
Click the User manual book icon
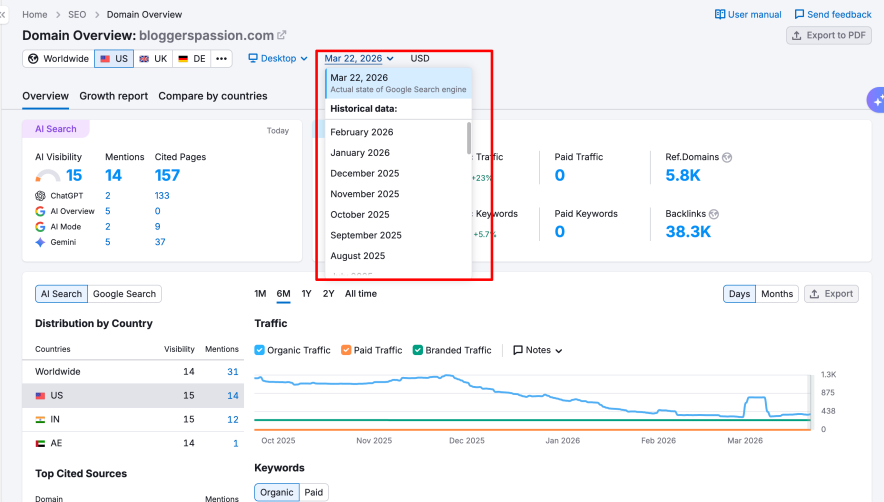click(720, 14)
